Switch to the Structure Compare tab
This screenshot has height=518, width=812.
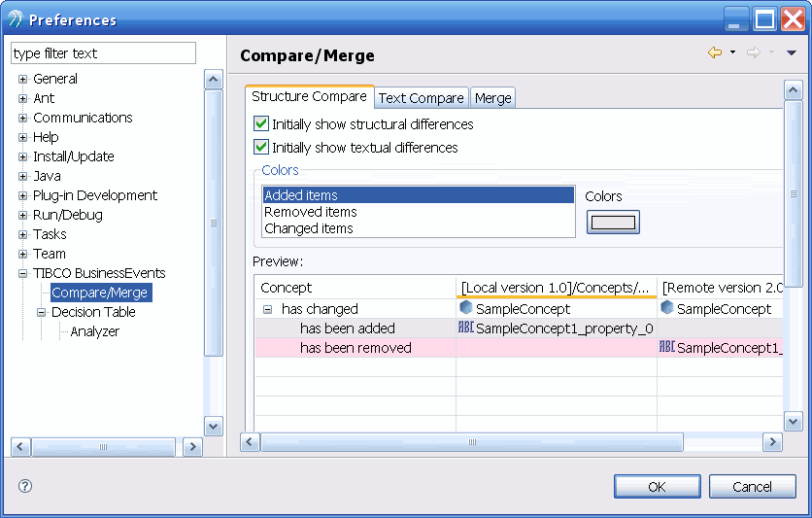click(x=309, y=96)
